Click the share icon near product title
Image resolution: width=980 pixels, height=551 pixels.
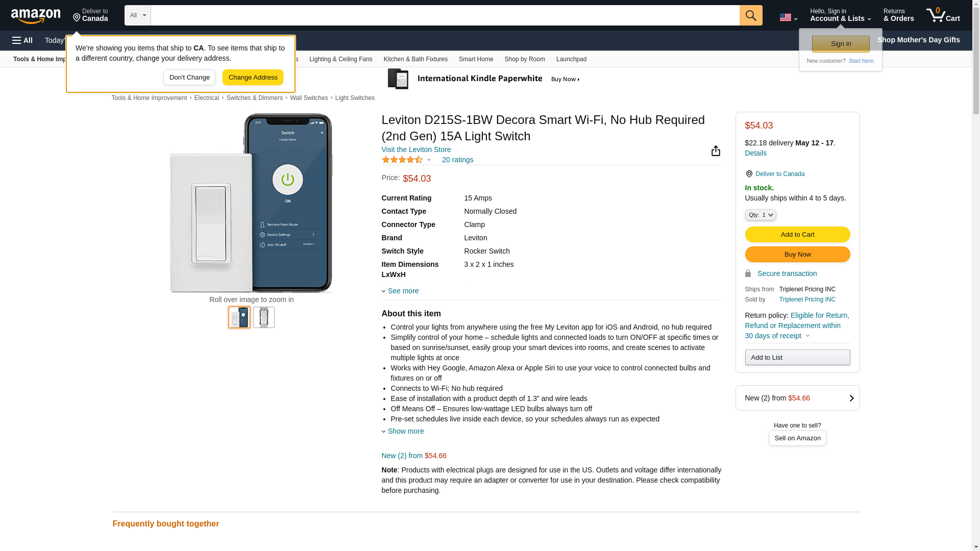(716, 151)
